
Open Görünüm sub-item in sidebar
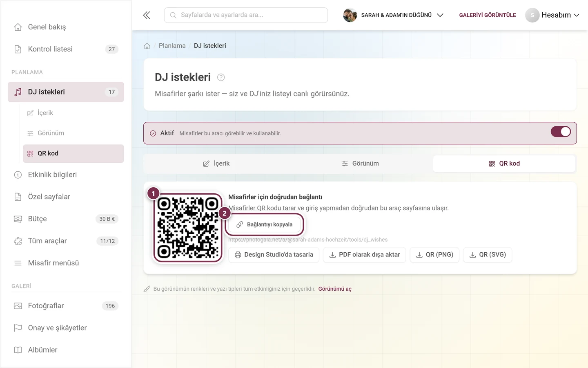(x=73, y=133)
